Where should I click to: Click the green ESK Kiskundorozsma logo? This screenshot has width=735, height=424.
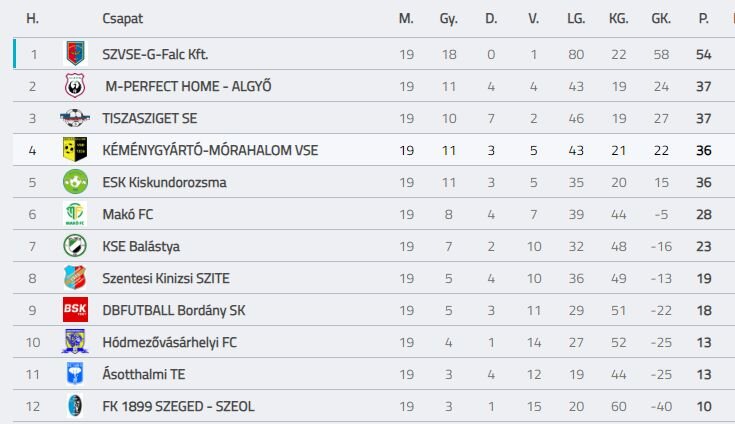[75, 182]
